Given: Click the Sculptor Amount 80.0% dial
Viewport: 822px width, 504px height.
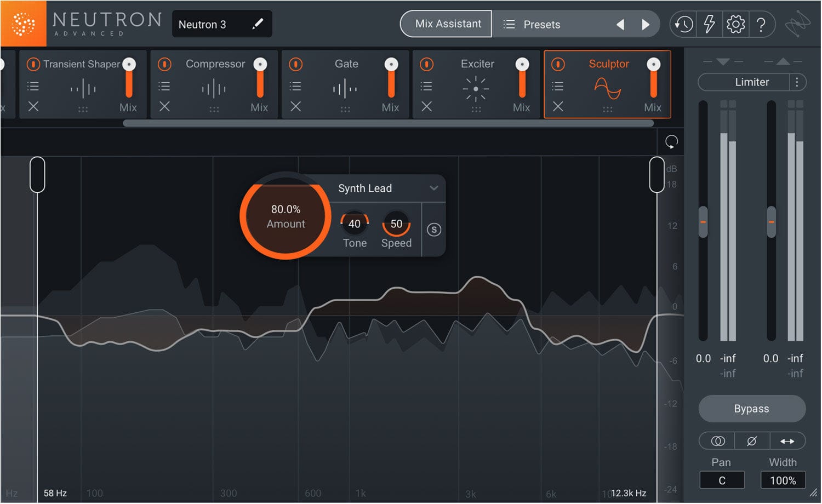Looking at the screenshot, I should pos(286,216).
